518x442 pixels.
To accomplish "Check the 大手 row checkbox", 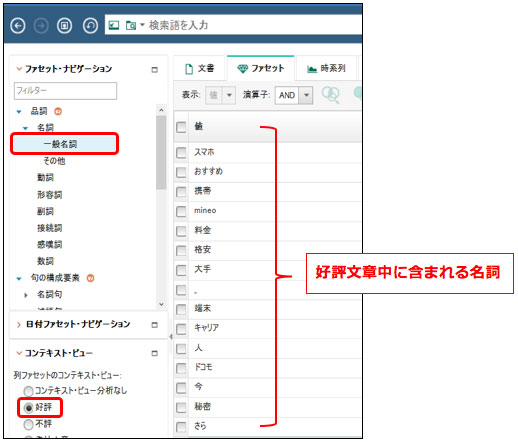I will click(x=181, y=270).
